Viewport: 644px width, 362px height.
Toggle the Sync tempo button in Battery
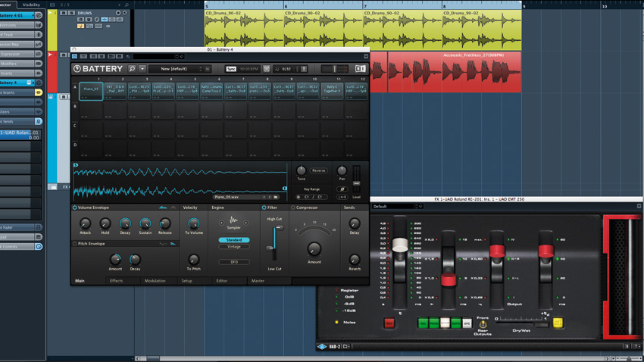(x=231, y=69)
